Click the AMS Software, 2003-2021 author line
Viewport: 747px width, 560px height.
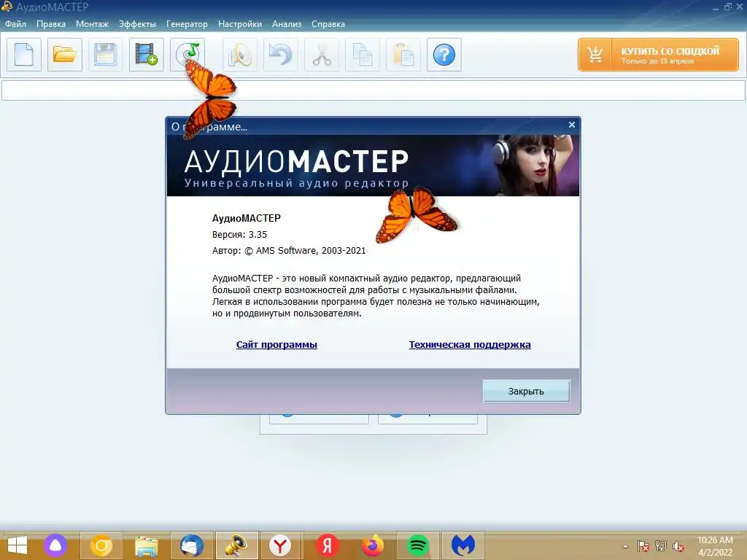pyautogui.click(x=289, y=251)
